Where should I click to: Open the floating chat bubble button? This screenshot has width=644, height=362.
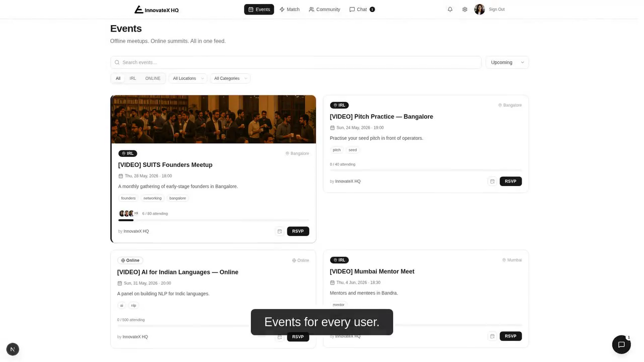621,344
